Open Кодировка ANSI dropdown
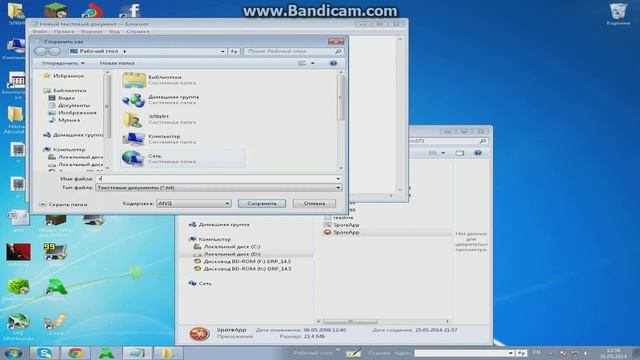Screen dimensions: 640x360 pos(193,203)
